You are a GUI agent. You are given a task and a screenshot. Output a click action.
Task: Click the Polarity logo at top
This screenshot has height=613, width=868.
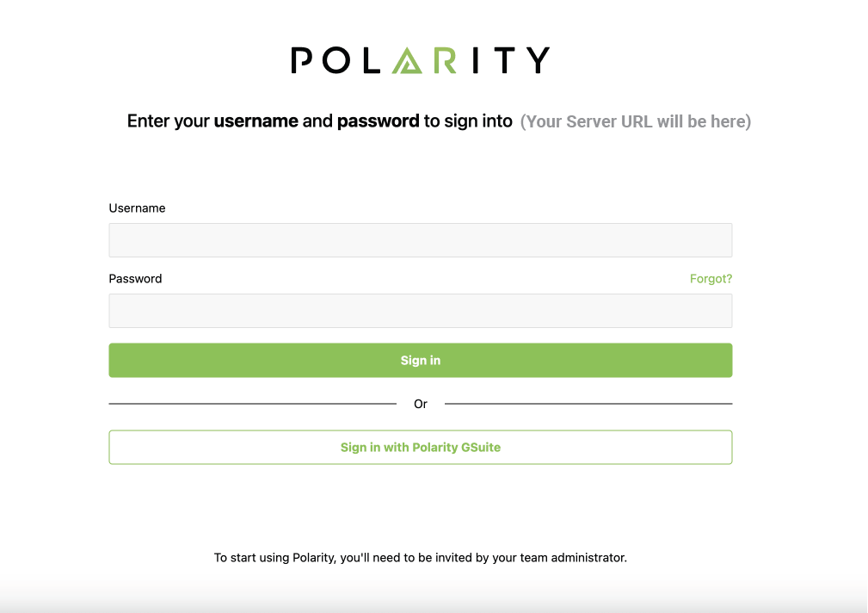pyautogui.click(x=420, y=60)
